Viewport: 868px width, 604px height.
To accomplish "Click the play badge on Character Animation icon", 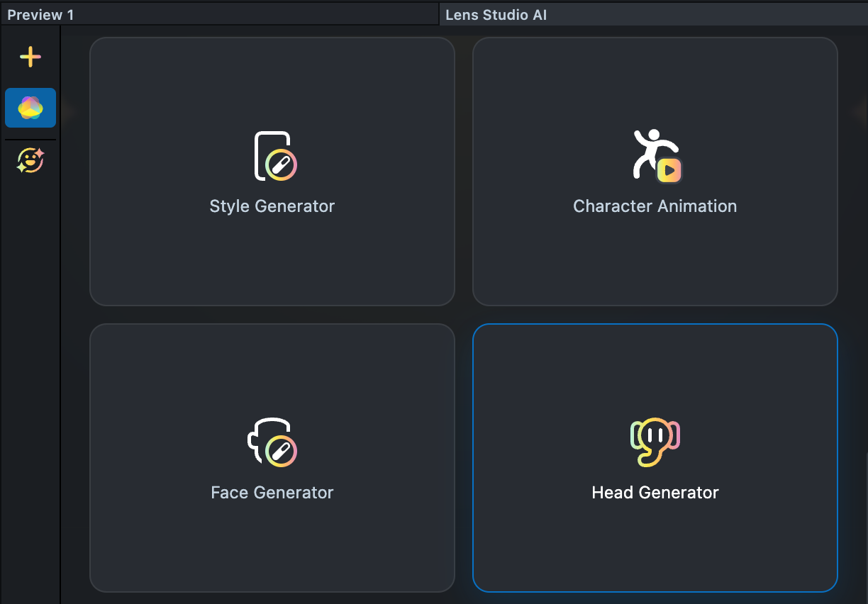I will click(x=669, y=170).
